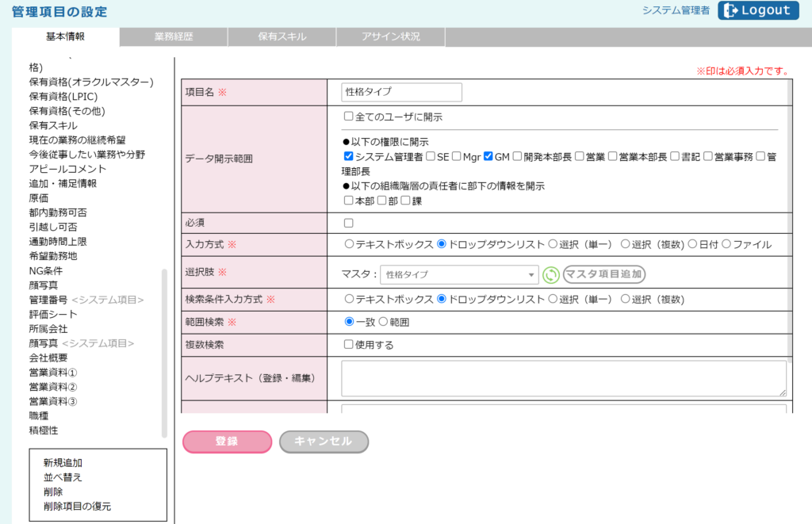The image size is (812, 524).
Task: Open the 保有スキル tab
Action: [x=282, y=37]
